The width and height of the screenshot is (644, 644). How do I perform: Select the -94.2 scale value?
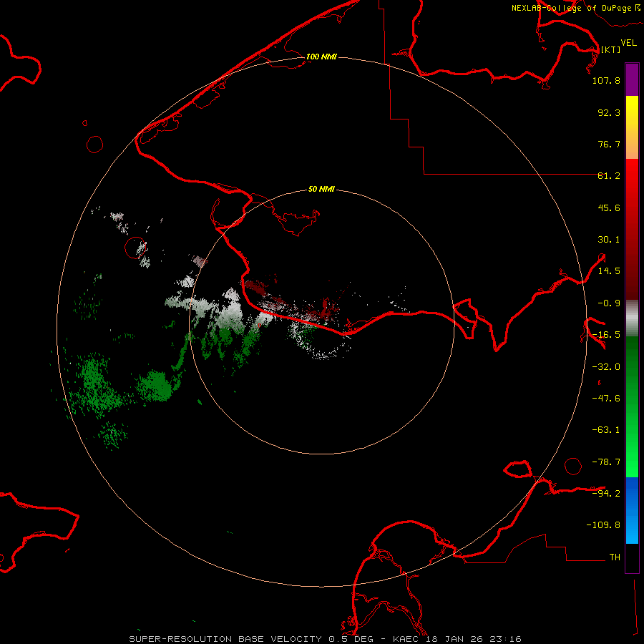606,493
